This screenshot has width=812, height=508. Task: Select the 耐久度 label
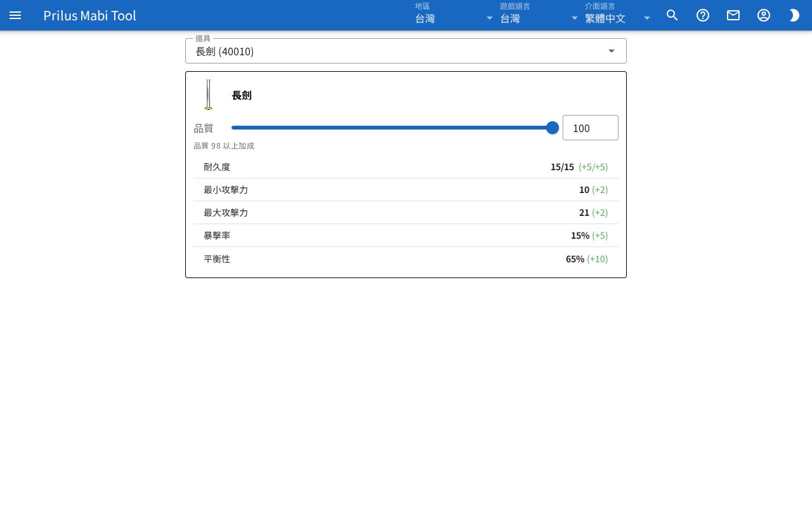coord(217,167)
